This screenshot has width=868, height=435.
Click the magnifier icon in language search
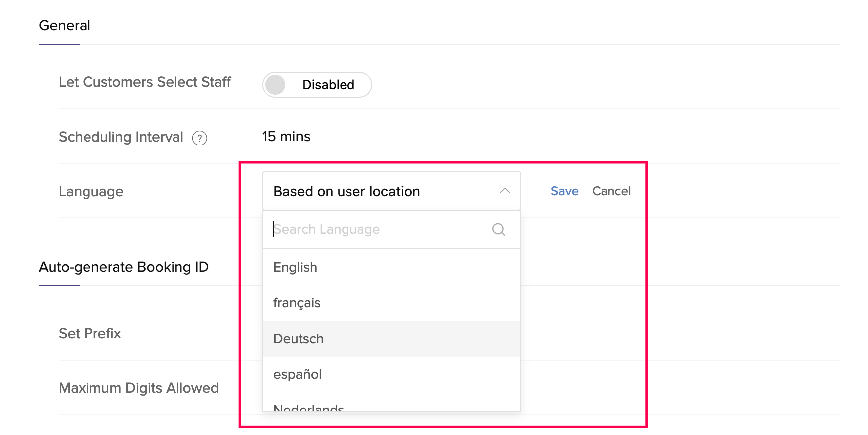click(498, 229)
